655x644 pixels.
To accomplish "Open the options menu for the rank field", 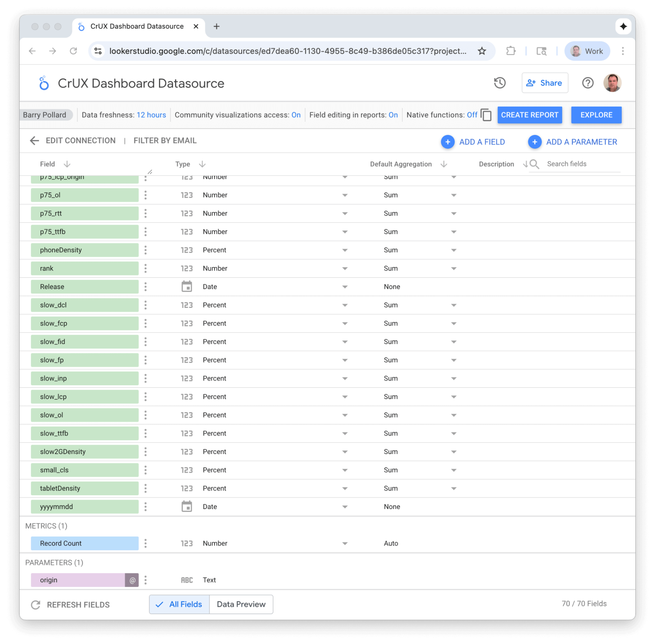I will (145, 268).
